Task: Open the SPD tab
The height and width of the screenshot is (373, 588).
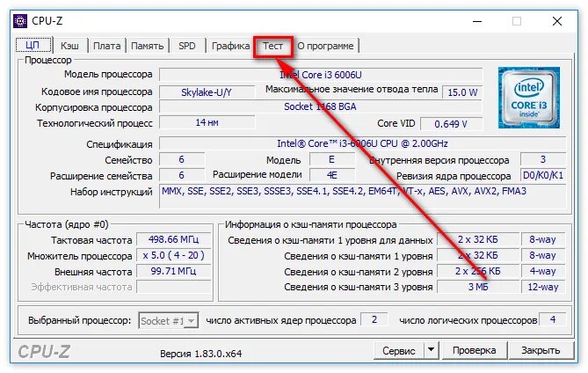Action: click(186, 46)
